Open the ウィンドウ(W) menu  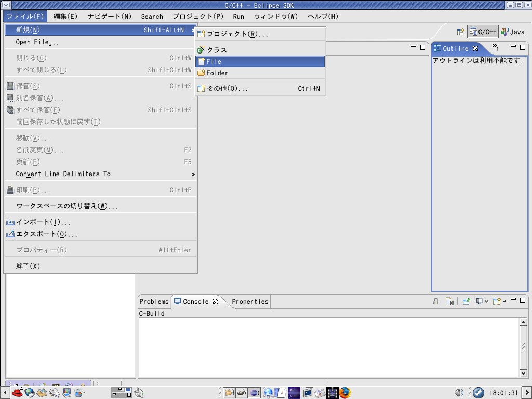275,16
